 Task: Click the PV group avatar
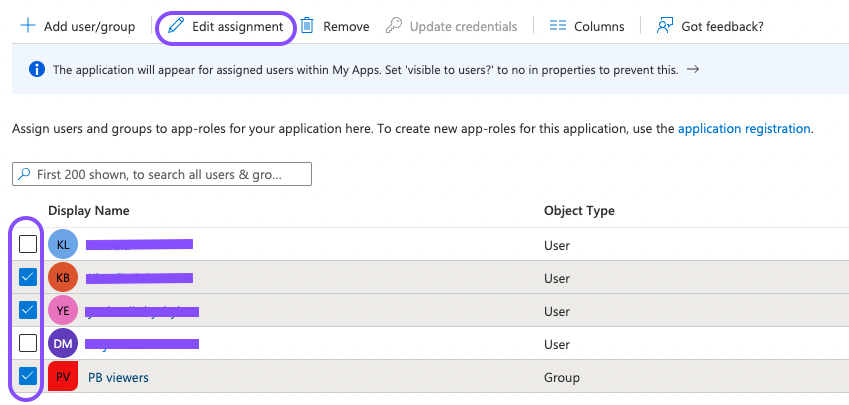pos(63,376)
